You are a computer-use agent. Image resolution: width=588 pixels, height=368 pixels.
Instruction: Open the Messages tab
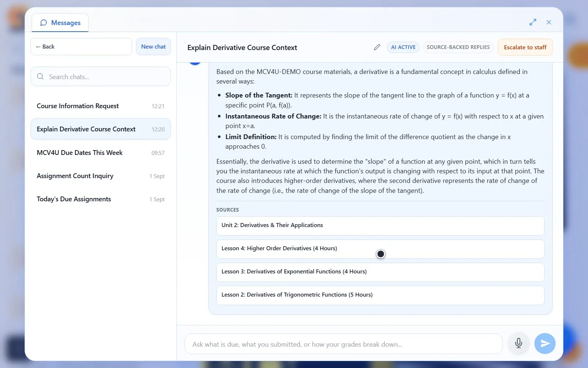[x=60, y=23]
